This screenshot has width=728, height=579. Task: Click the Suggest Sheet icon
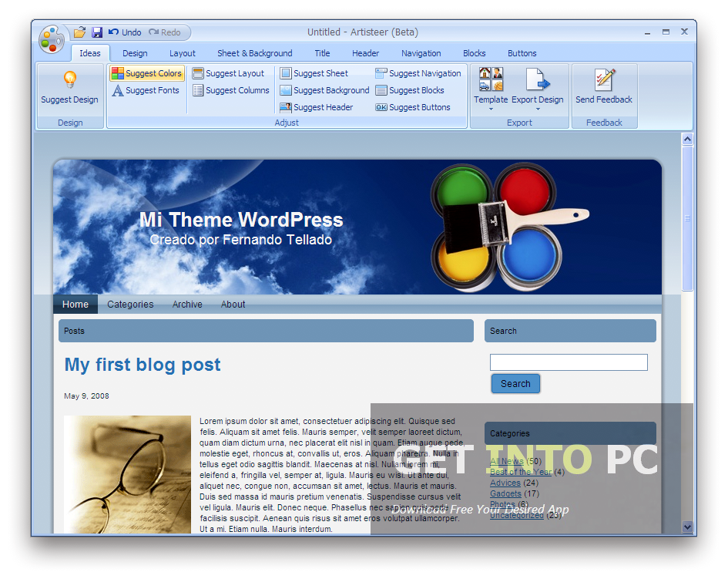click(286, 73)
